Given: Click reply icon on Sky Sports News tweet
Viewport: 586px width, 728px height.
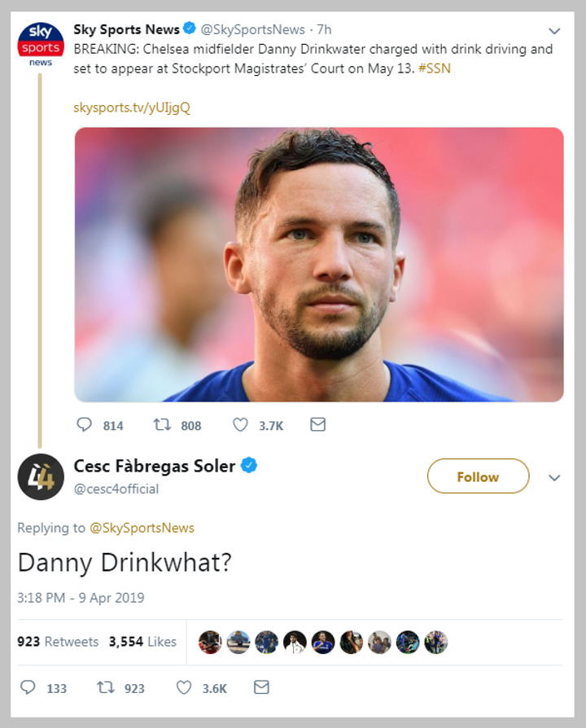Looking at the screenshot, I should tap(85, 425).
